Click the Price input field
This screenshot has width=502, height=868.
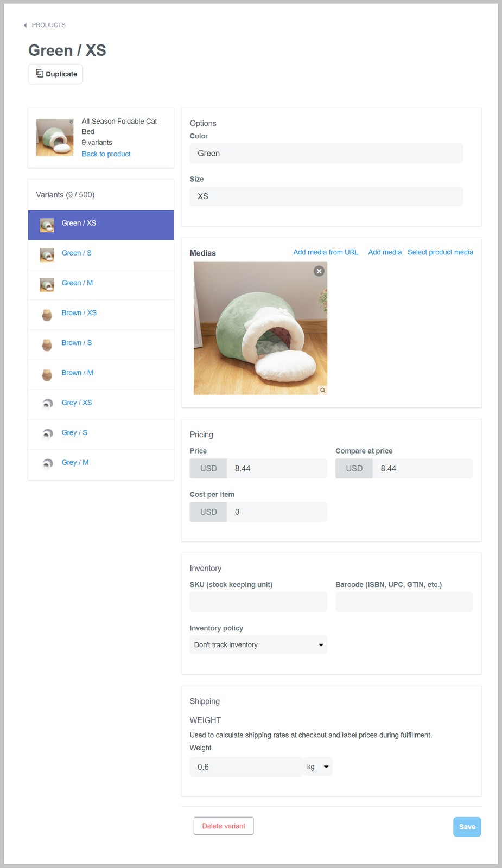[x=277, y=469]
